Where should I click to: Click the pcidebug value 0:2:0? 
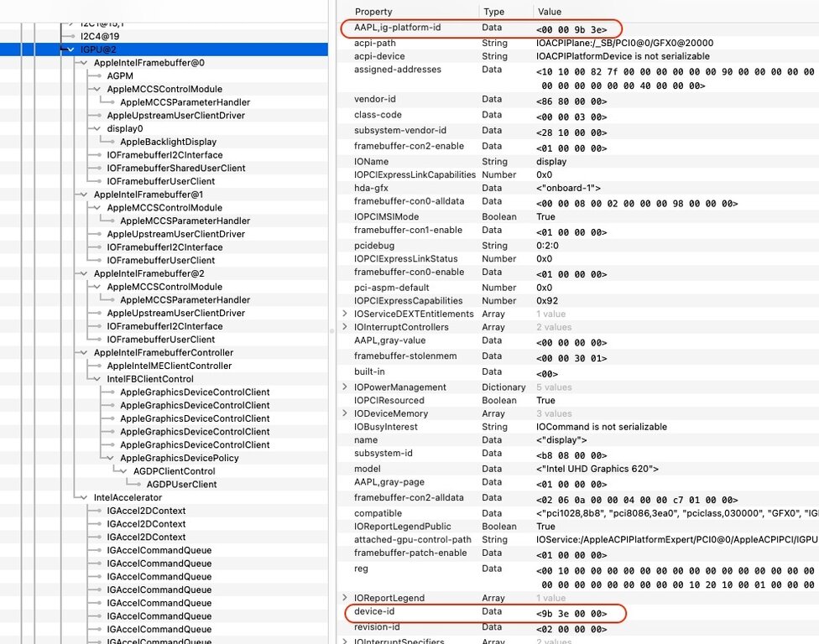(x=547, y=246)
